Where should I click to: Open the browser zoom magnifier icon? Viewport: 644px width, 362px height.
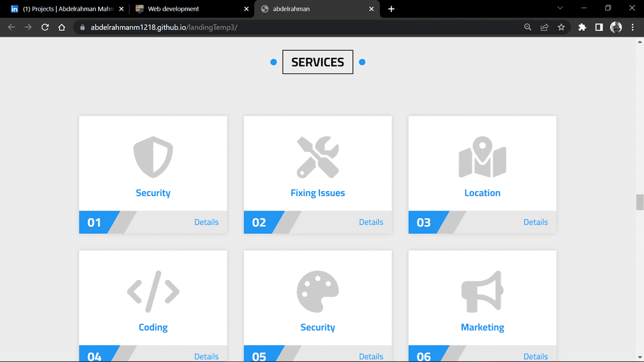coord(528,27)
